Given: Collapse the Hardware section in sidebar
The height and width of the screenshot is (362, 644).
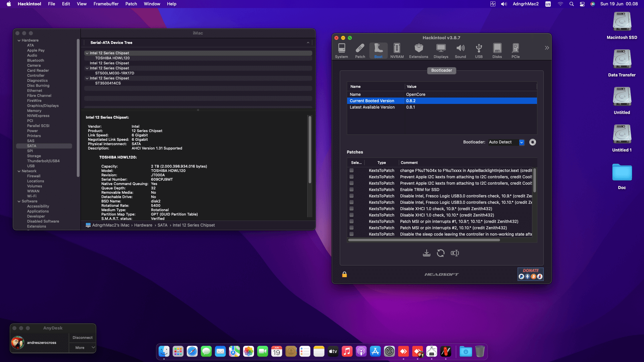Looking at the screenshot, I should (19, 40).
